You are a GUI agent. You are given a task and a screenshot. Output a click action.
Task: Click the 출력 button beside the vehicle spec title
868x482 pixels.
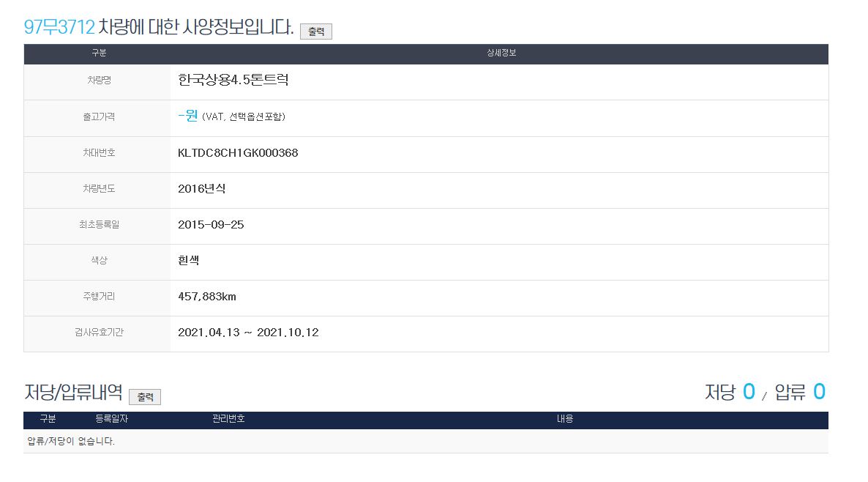tap(315, 31)
